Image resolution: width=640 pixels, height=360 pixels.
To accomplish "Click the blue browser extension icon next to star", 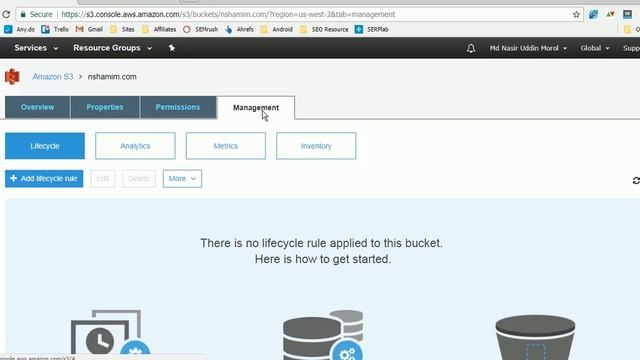I will tap(593, 14).
